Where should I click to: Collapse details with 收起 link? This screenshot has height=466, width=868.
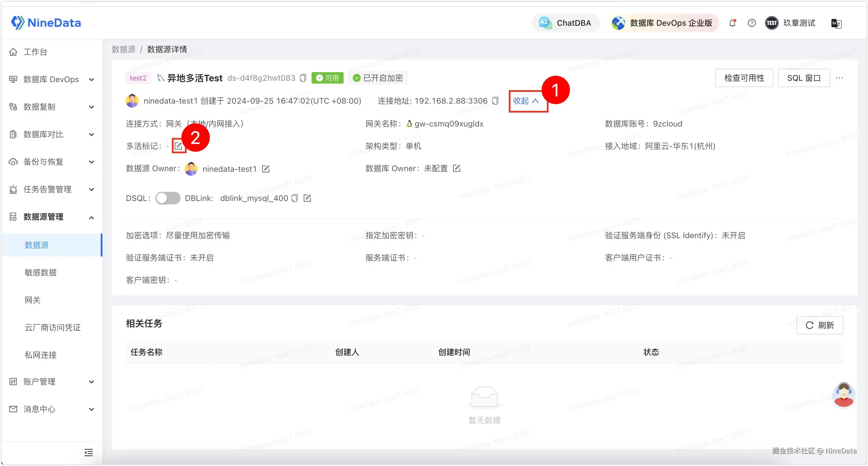coord(525,101)
